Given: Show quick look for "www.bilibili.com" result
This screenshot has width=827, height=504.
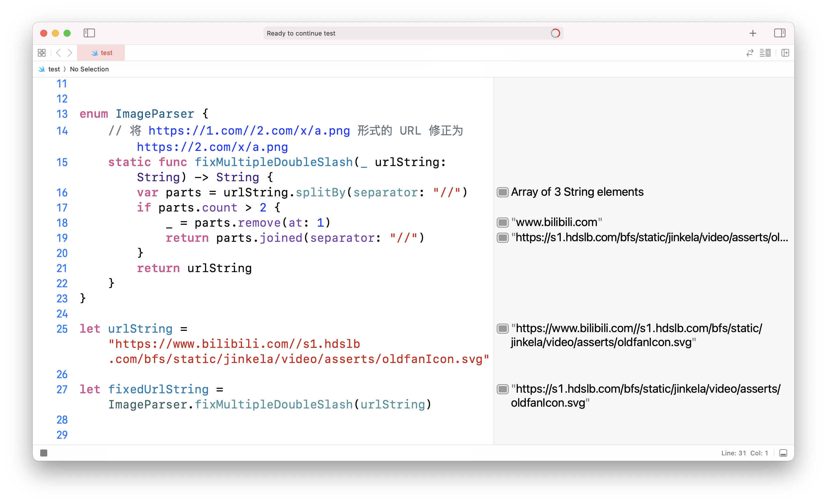Looking at the screenshot, I should click(502, 222).
